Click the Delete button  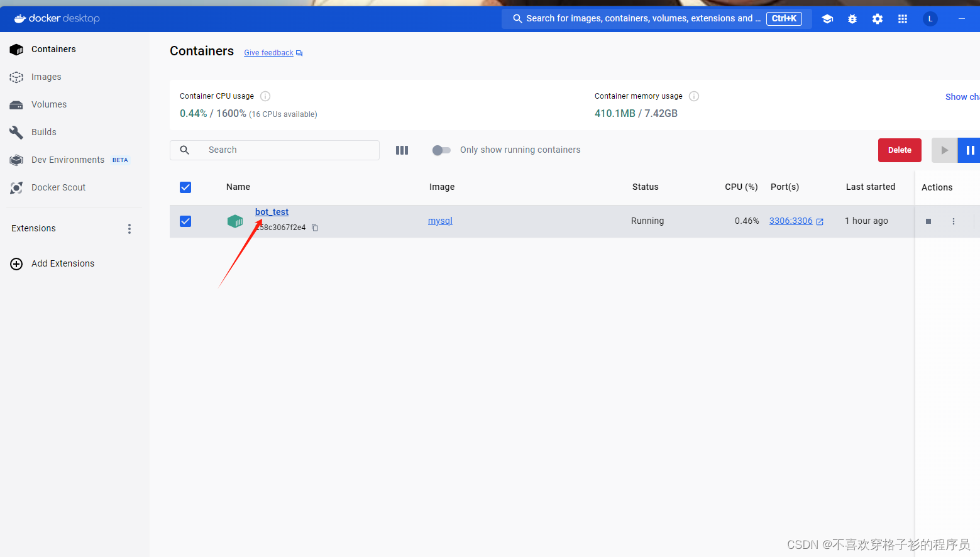pos(900,150)
